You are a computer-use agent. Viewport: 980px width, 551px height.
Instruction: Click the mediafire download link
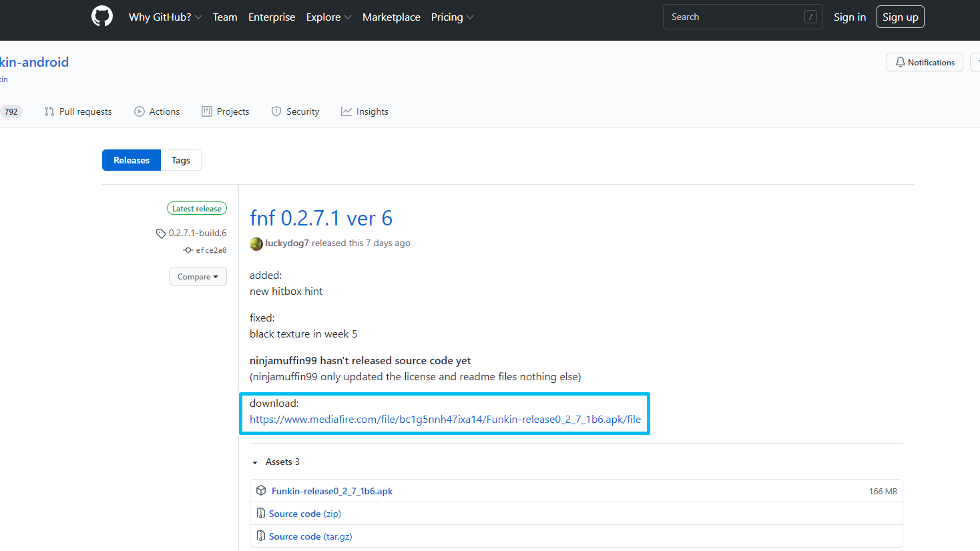click(x=445, y=420)
